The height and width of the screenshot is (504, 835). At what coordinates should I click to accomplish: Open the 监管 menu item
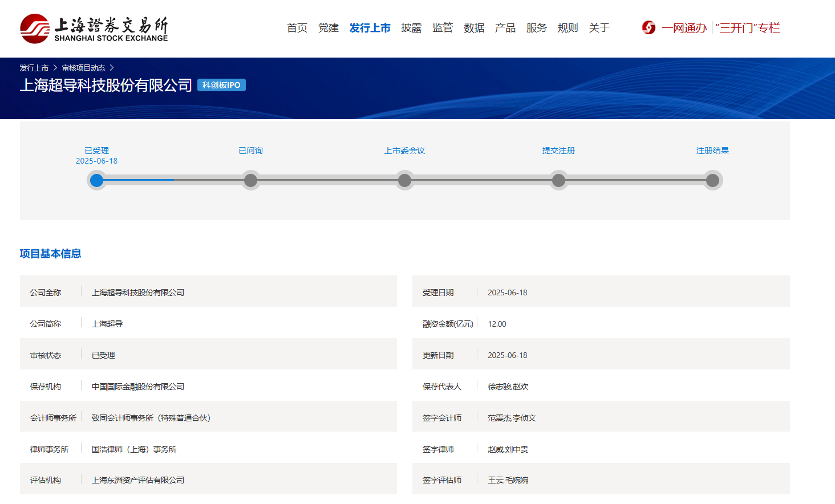(x=443, y=28)
